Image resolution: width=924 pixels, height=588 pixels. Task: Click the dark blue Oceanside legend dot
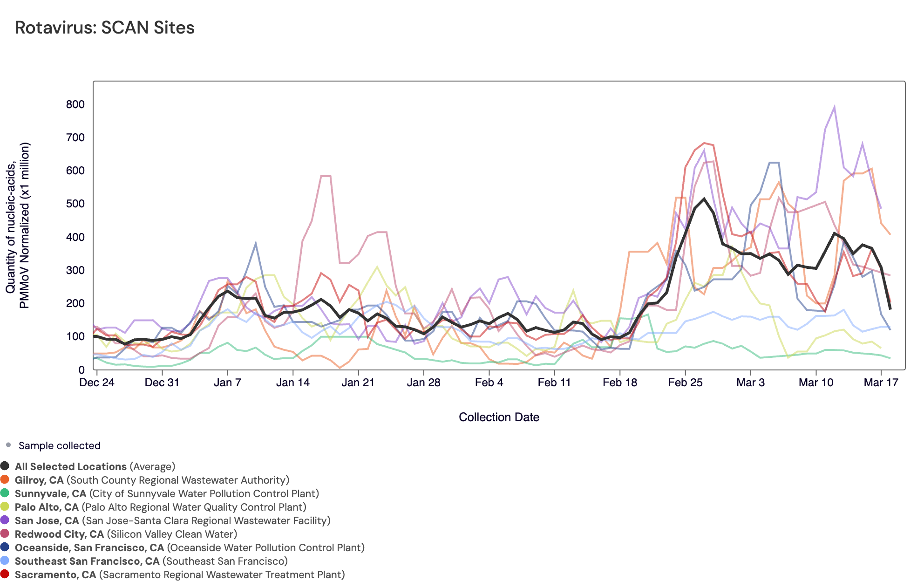coord(5,547)
